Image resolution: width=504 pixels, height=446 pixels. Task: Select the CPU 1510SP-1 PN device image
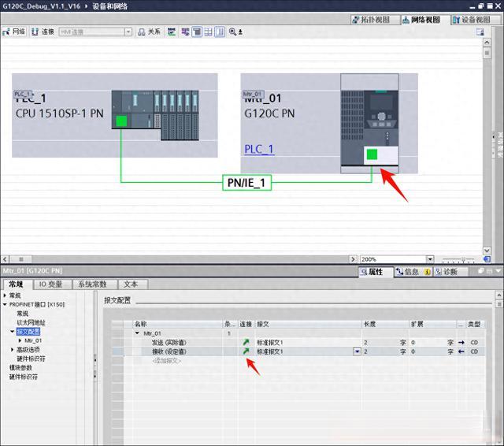pos(155,115)
